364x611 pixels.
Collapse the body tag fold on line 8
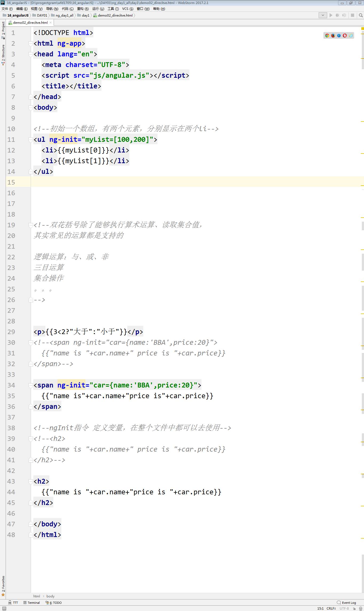click(x=31, y=108)
